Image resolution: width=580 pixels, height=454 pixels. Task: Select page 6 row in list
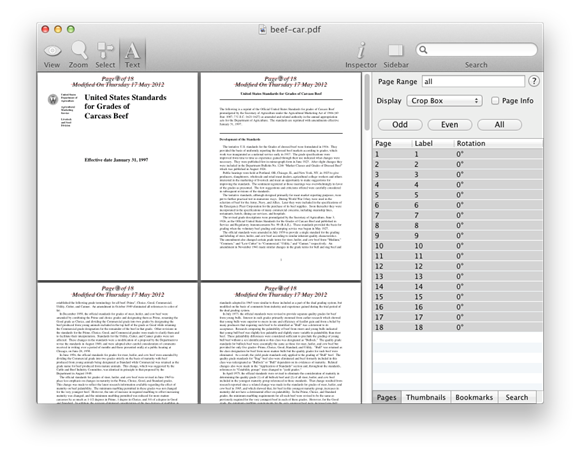point(458,205)
